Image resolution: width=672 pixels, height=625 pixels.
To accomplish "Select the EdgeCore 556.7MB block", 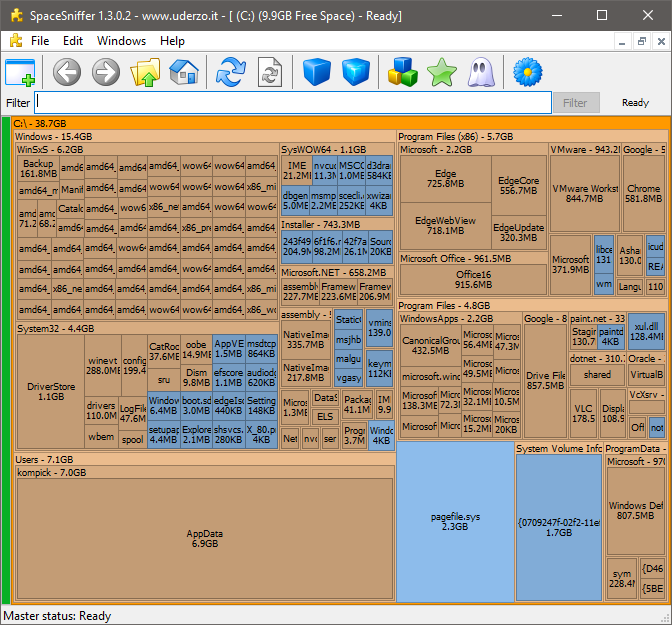I will click(x=519, y=186).
